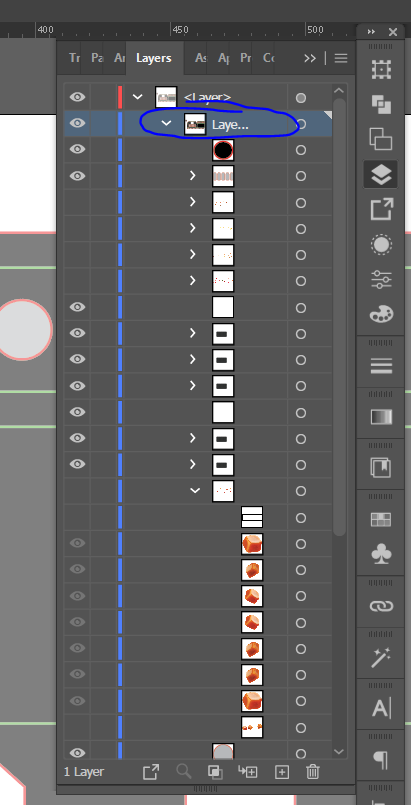Click the 'Laye...' sublayer name

[x=230, y=124]
